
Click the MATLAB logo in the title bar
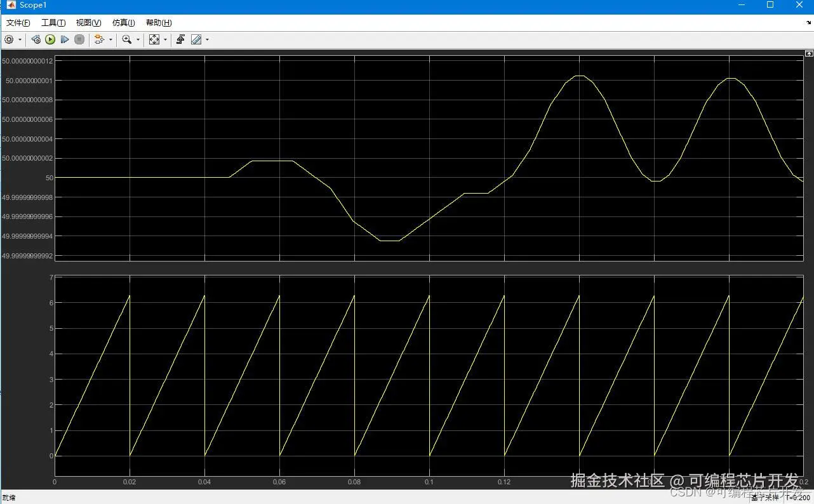[x=11, y=5]
